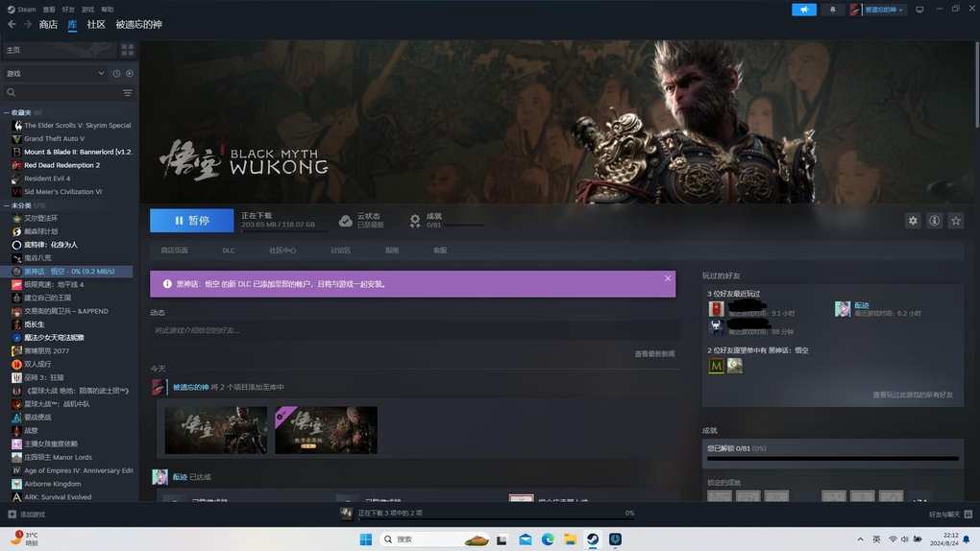
Task: Expand the 游戏 filter dropdown
Action: tap(55, 73)
